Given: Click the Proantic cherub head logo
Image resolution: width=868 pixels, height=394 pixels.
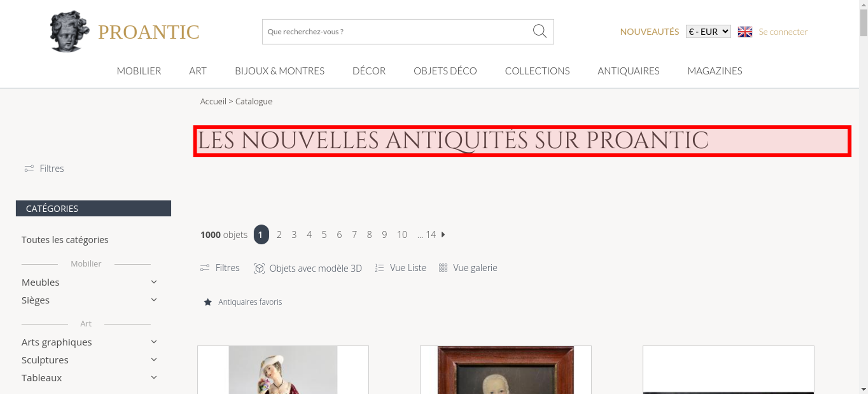Looking at the screenshot, I should [x=69, y=32].
